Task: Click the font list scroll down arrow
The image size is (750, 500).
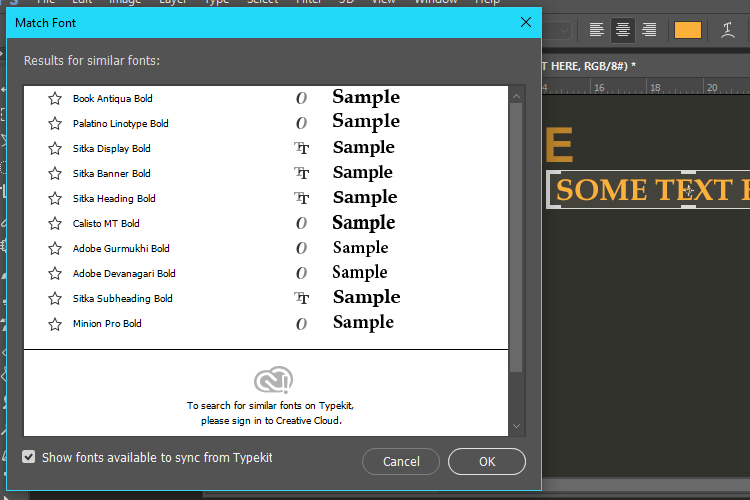Action: coord(517,426)
